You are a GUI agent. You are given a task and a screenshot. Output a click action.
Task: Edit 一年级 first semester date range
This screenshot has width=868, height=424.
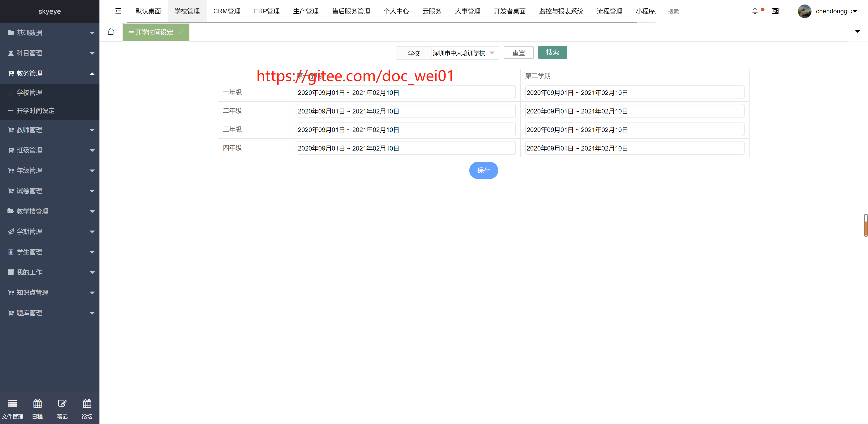pos(406,92)
